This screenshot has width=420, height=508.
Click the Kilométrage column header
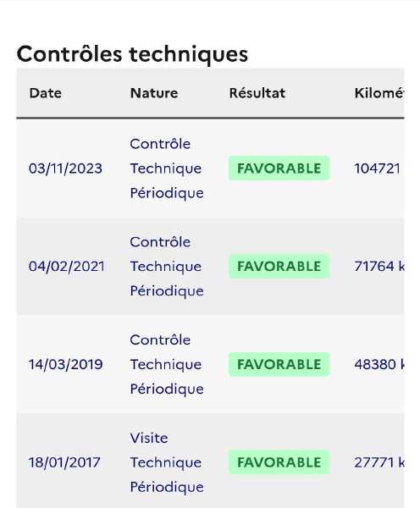coord(379,93)
